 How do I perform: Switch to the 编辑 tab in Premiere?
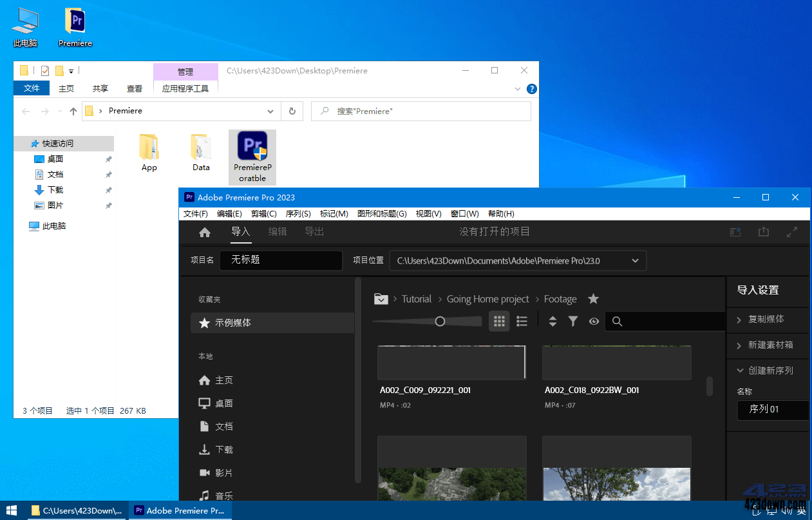(x=278, y=232)
